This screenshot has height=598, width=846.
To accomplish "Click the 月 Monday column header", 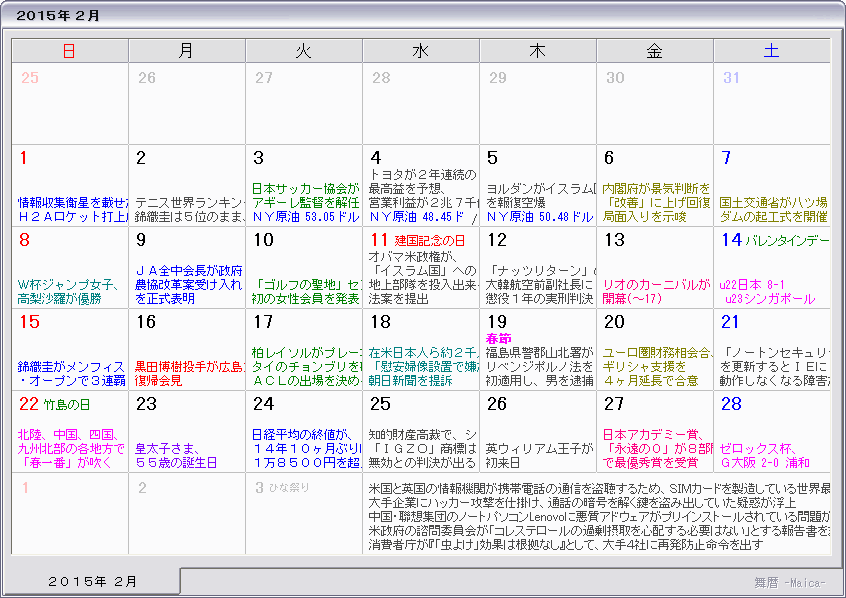I will point(186,50).
